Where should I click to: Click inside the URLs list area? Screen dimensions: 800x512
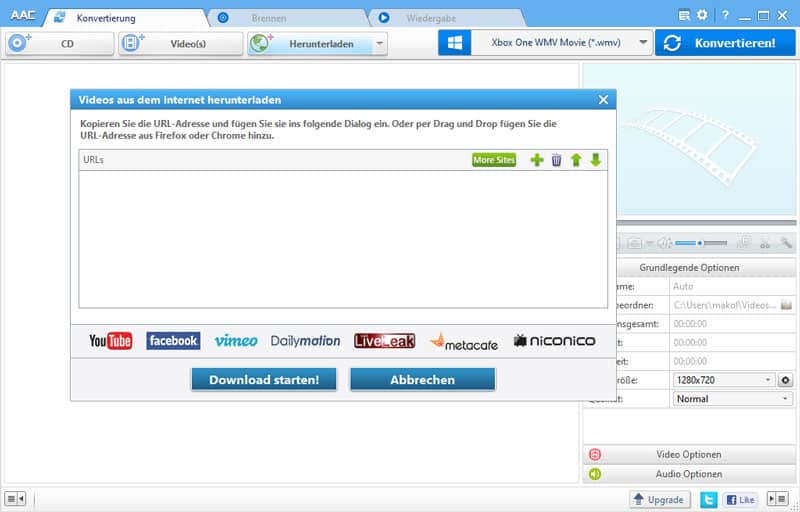[x=343, y=239]
